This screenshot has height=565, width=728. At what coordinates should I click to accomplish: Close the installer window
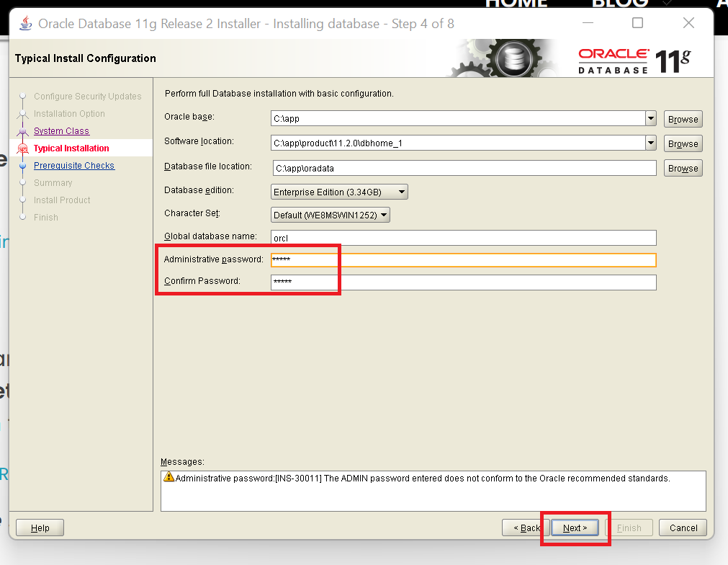point(688,23)
